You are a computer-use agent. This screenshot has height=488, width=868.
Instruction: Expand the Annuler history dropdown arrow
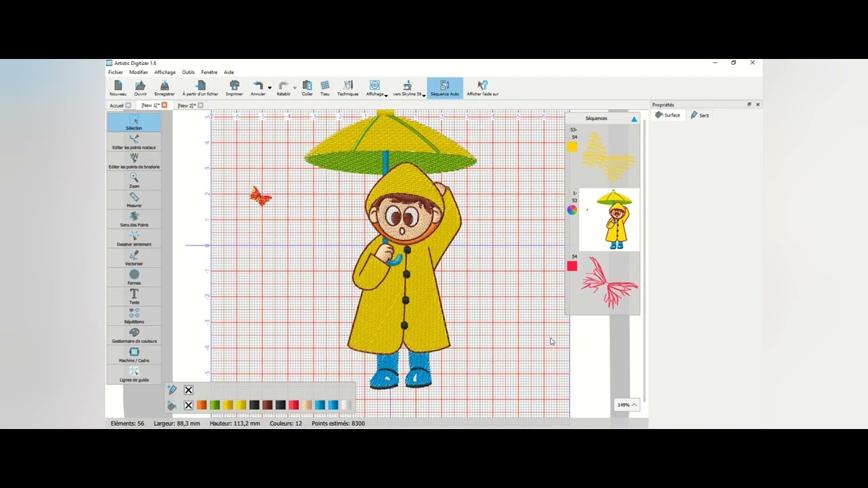270,87
